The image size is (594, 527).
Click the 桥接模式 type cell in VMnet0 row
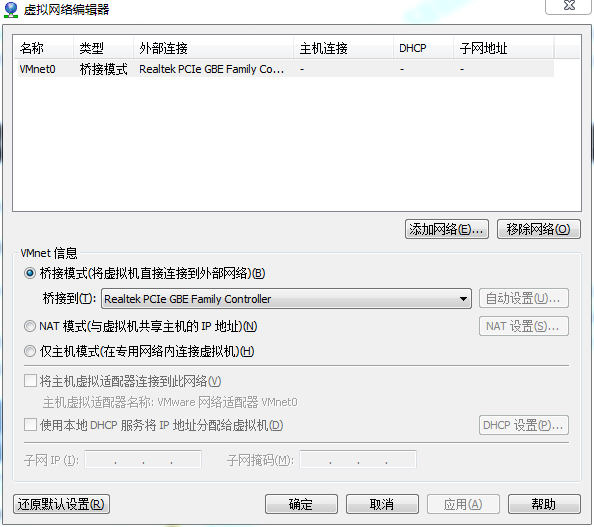click(103, 69)
